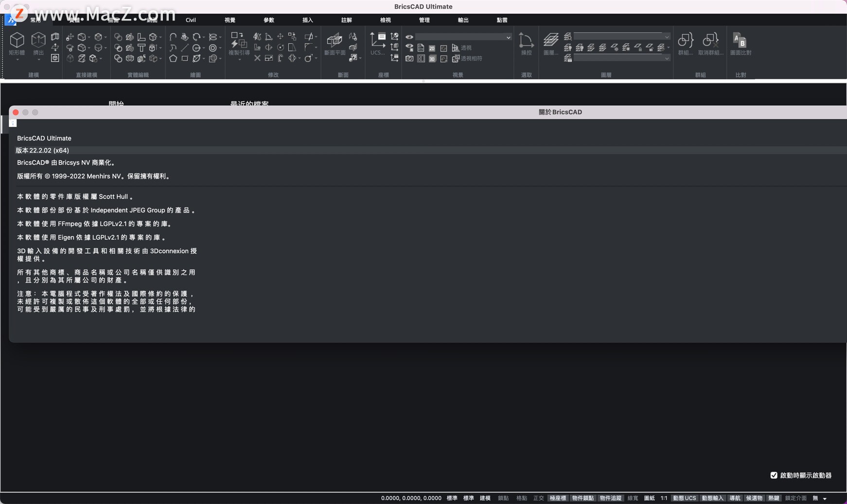
Task: Select the 擠出 extrude tool
Action: (x=38, y=43)
